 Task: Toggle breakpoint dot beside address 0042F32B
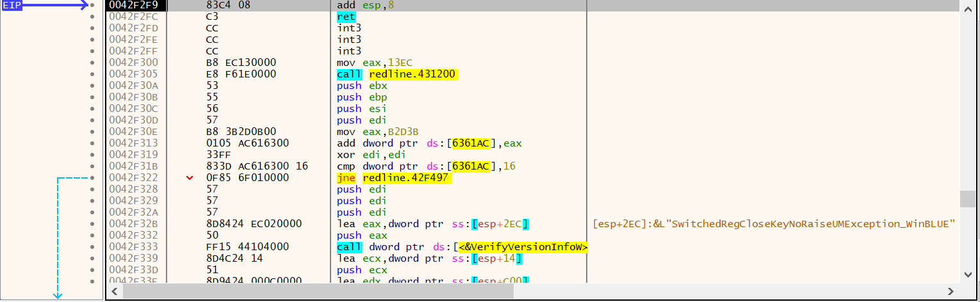[93, 224]
